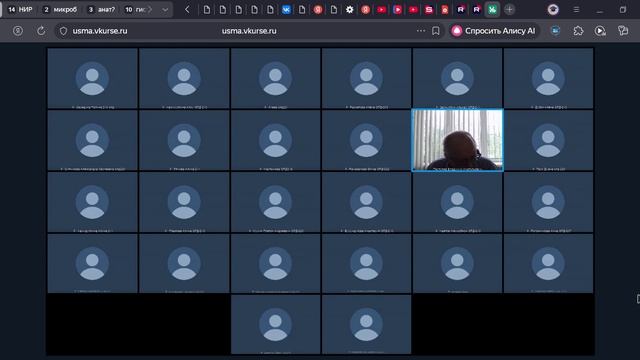Click the "Спросить Алису AI" button
Image resolution: width=640 pixels, height=360 pixels.
(x=494, y=31)
